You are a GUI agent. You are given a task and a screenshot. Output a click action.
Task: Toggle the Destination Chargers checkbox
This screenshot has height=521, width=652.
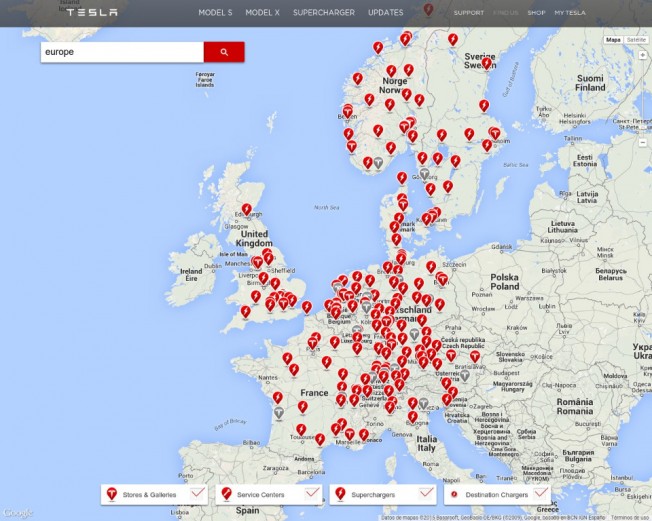point(541,493)
